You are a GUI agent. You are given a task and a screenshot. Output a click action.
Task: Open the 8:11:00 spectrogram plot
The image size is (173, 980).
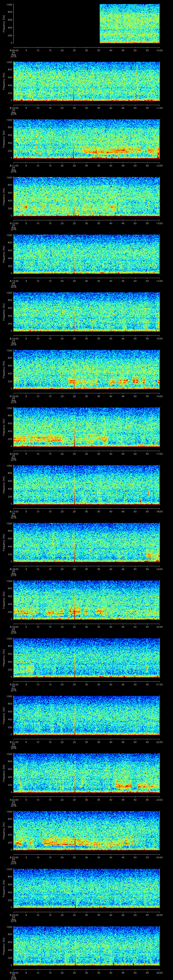pos(86,139)
